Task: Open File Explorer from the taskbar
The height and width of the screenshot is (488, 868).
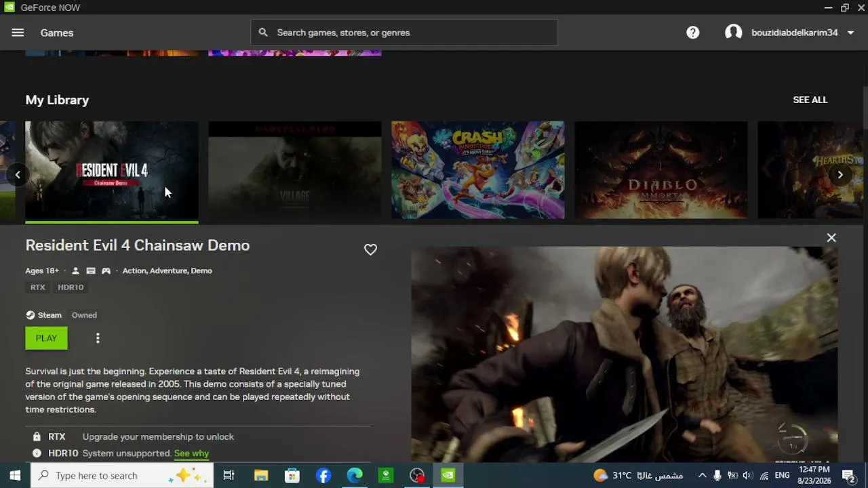Action: (261, 475)
